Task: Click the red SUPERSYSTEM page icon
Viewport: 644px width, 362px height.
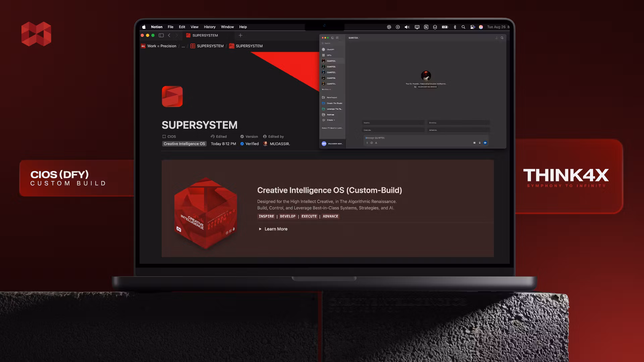Action: pos(172,97)
